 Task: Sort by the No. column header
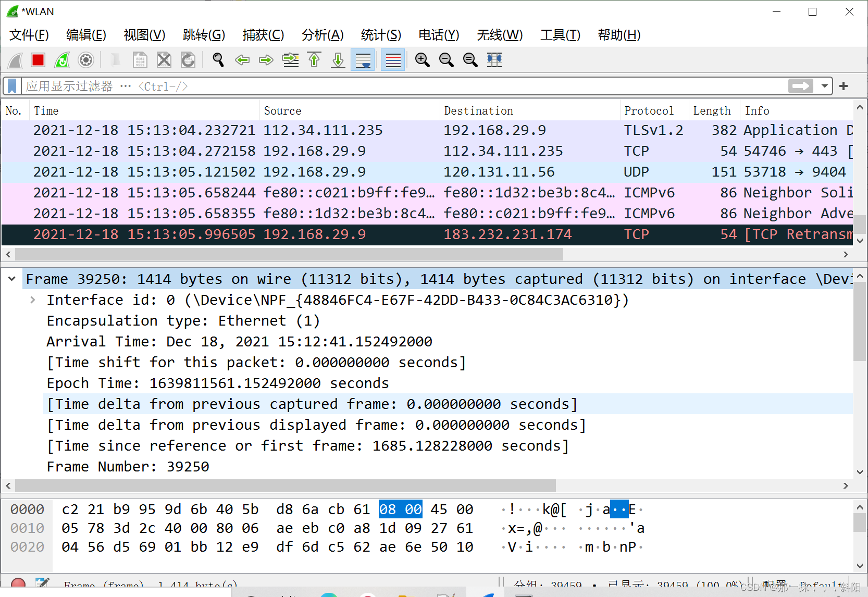16,110
